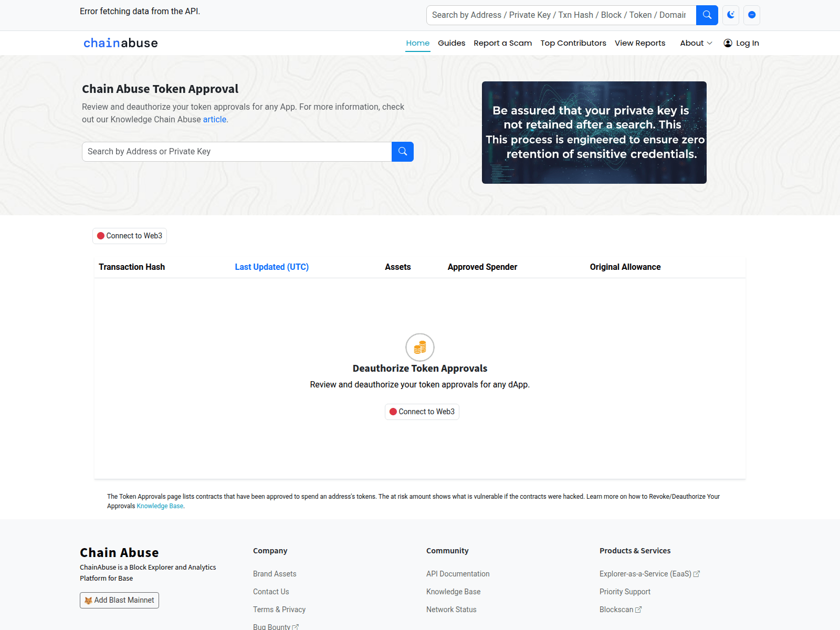Open Terms & Privacy footer link
The image size is (840, 630).
tap(279, 610)
